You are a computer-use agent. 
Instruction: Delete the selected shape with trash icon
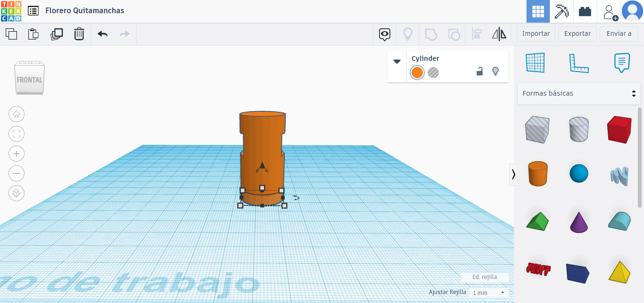(x=79, y=34)
